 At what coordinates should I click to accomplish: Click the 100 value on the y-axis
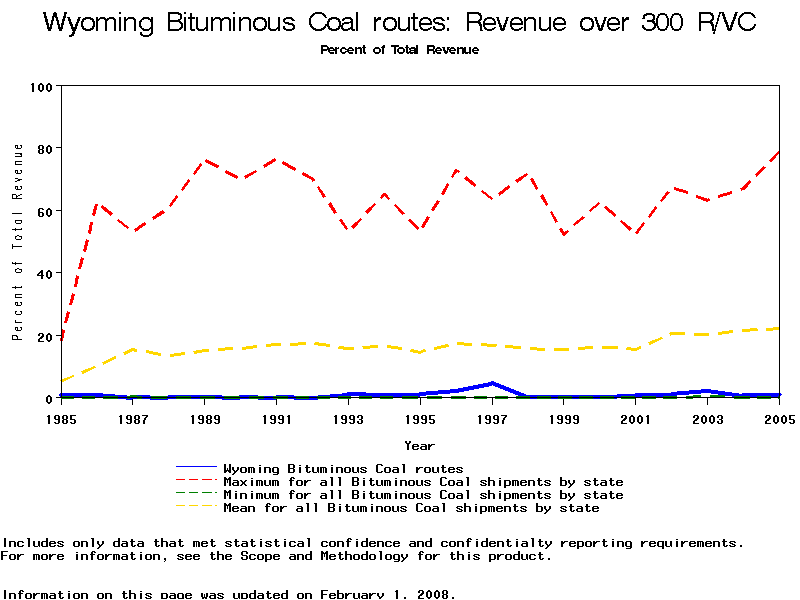[x=40, y=87]
